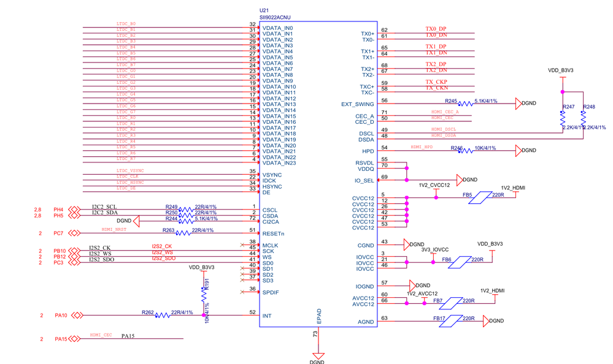Select the R250 resistor on I2C2_SDA
This screenshot has width=613, height=364.
coord(186,215)
